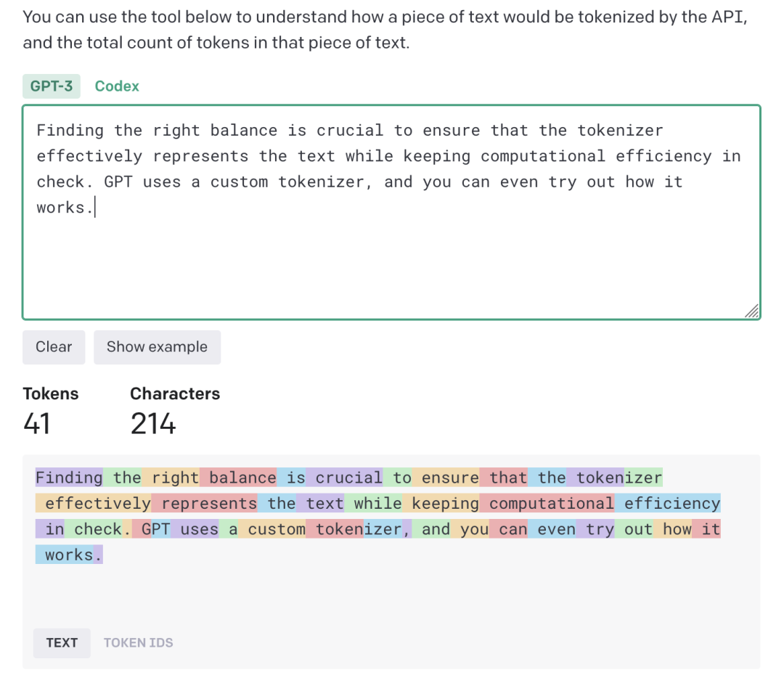The width and height of the screenshot is (784, 683).
Task: Click the Characters count number 214
Action: (x=153, y=424)
